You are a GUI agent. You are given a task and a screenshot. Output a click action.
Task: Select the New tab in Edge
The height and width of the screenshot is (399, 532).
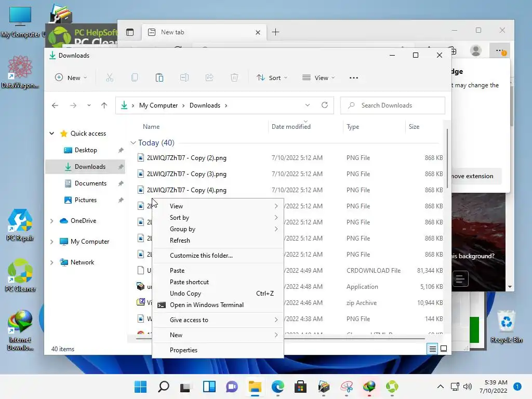(x=204, y=32)
